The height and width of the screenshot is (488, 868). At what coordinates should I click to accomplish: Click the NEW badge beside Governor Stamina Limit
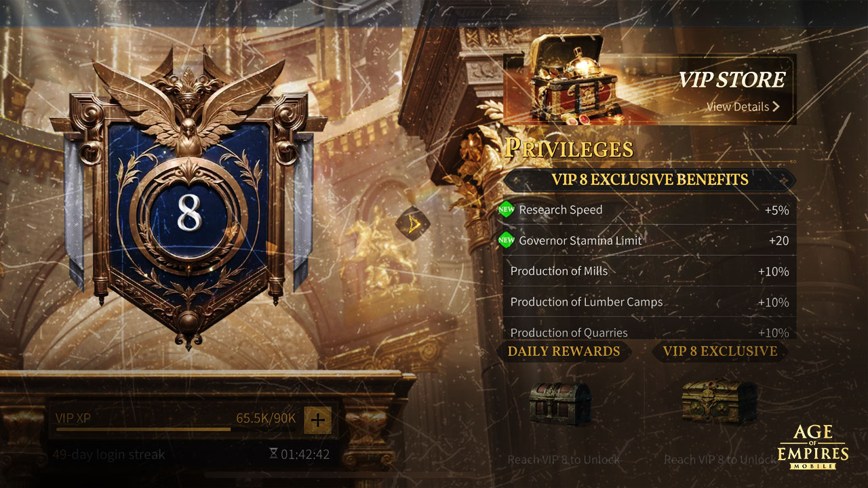tap(506, 240)
